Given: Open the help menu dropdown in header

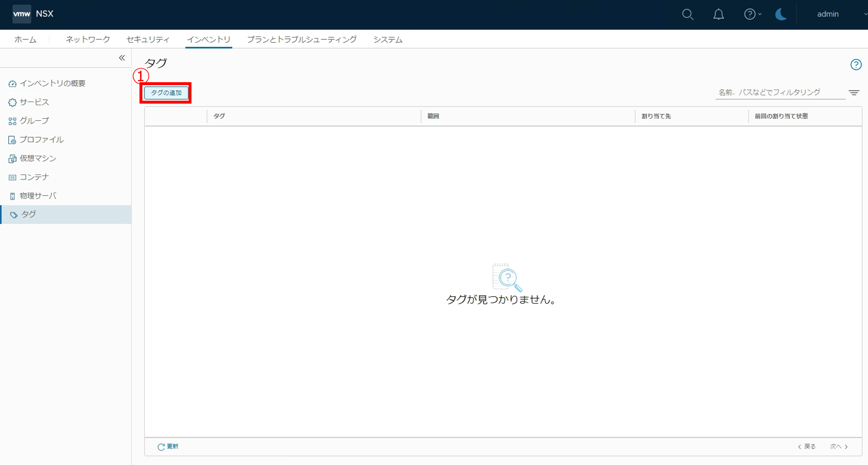Looking at the screenshot, I should [x=752, y=15].
